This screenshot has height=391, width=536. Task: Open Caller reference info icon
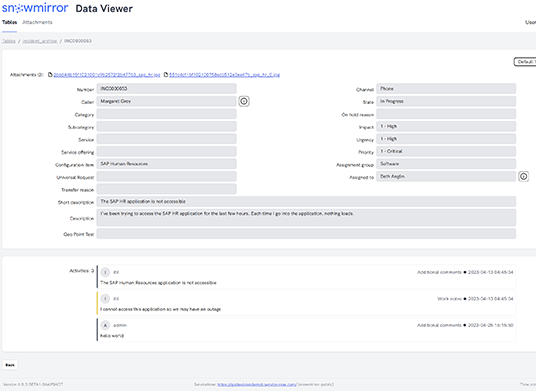pos(244,101)
